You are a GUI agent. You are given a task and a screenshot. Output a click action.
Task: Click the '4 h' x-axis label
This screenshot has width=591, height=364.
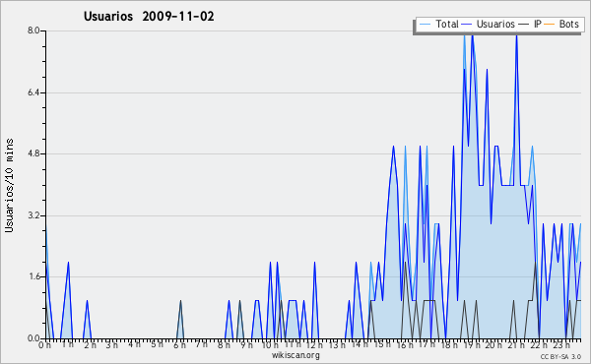[x=134, y=344]
